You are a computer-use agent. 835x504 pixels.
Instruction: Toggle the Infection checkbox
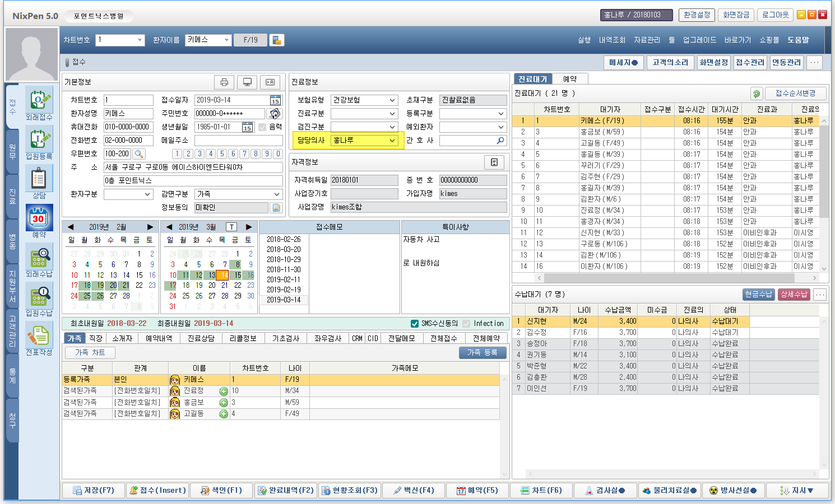(466, 324)
